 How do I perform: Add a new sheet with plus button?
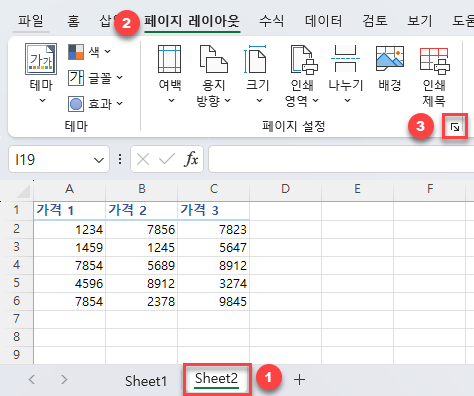pos(299,380)
